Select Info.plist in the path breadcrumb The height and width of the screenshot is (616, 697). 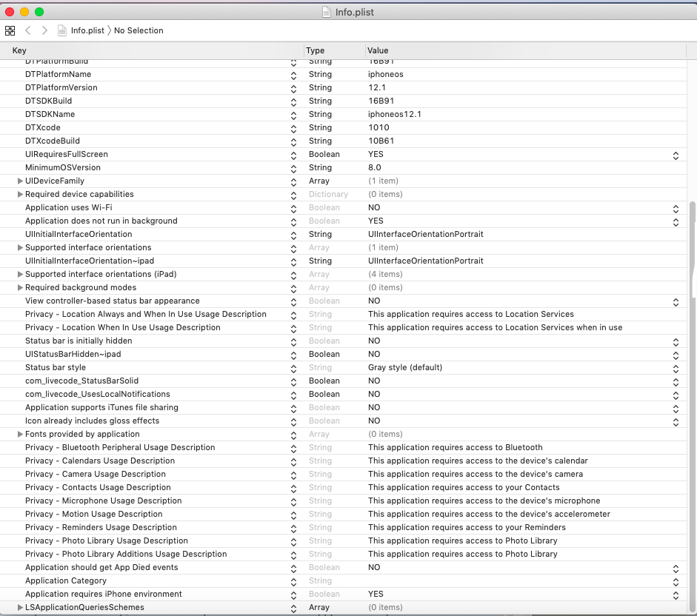click(x=87, y=30)
